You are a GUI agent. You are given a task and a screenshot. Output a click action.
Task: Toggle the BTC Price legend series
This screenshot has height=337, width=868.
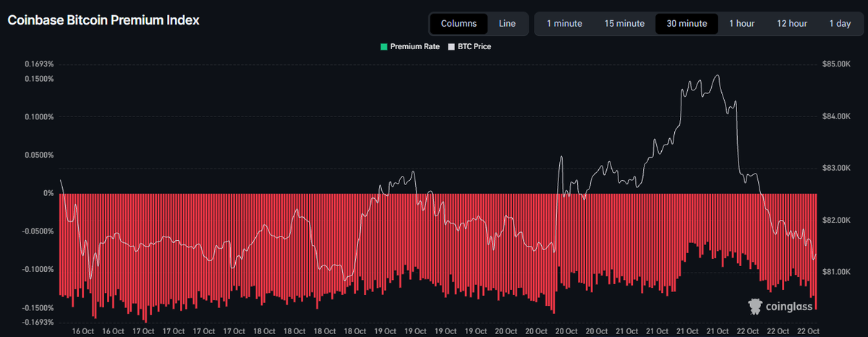[470, 46]
